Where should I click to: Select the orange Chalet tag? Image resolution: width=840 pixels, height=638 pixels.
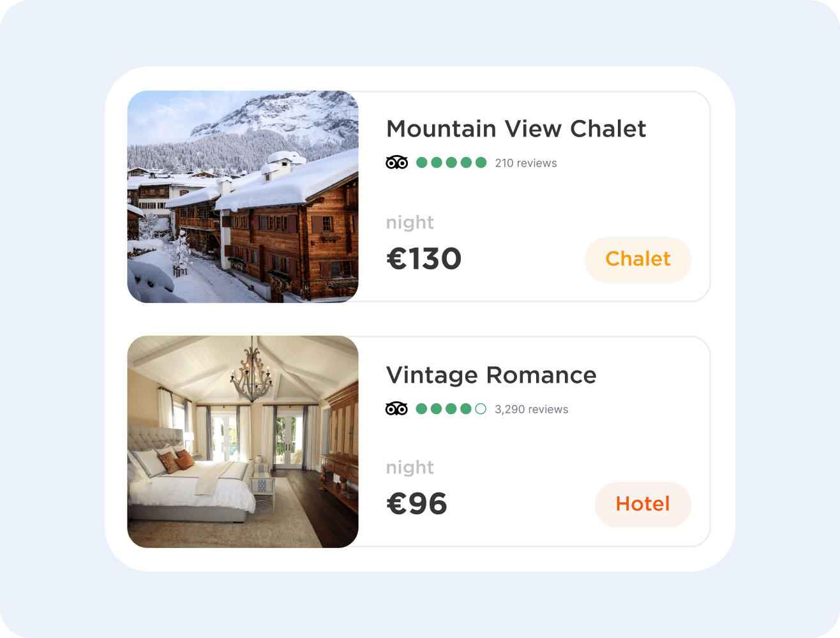pos(638,259)
